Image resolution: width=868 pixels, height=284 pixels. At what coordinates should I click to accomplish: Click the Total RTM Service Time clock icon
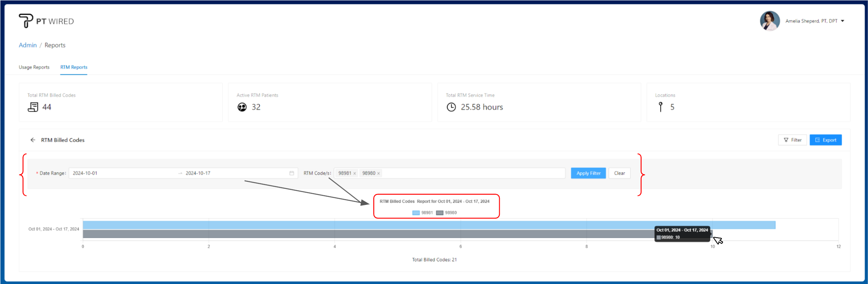pyautogui.click(x=451, y=107)
